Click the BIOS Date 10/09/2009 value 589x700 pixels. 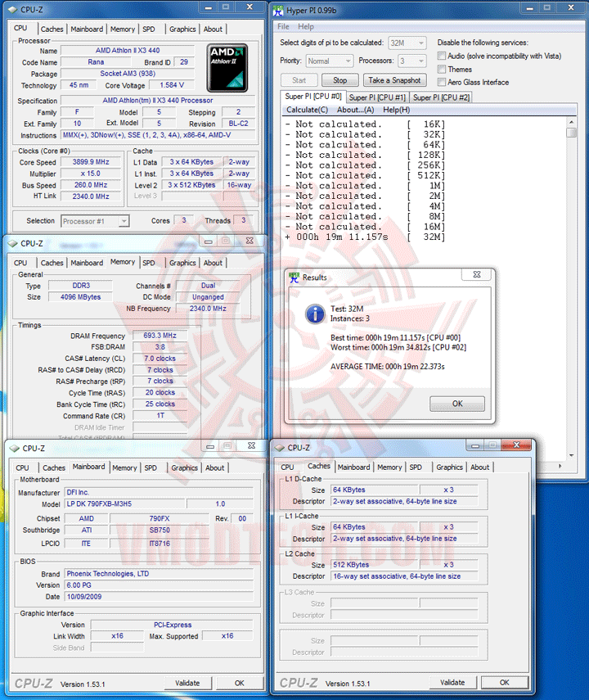click(x=159, y=597)
